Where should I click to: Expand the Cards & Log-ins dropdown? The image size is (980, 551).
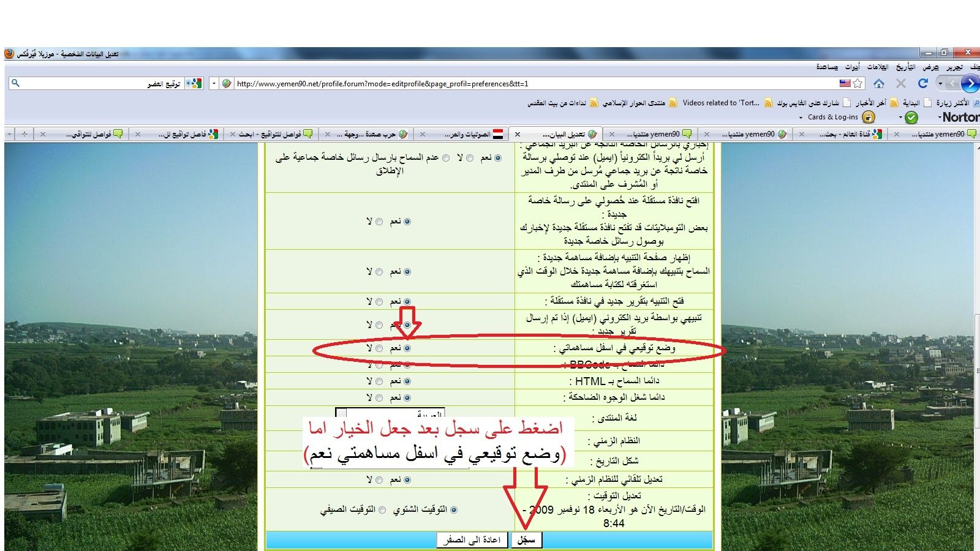click(x=801, y=118)
